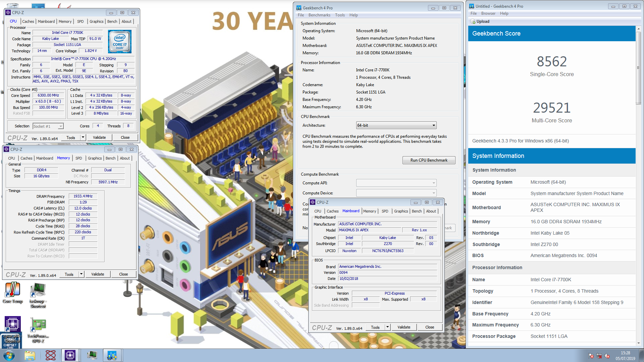
Task: Click the down arrow of results scrollbar
Action: point(638,343)
